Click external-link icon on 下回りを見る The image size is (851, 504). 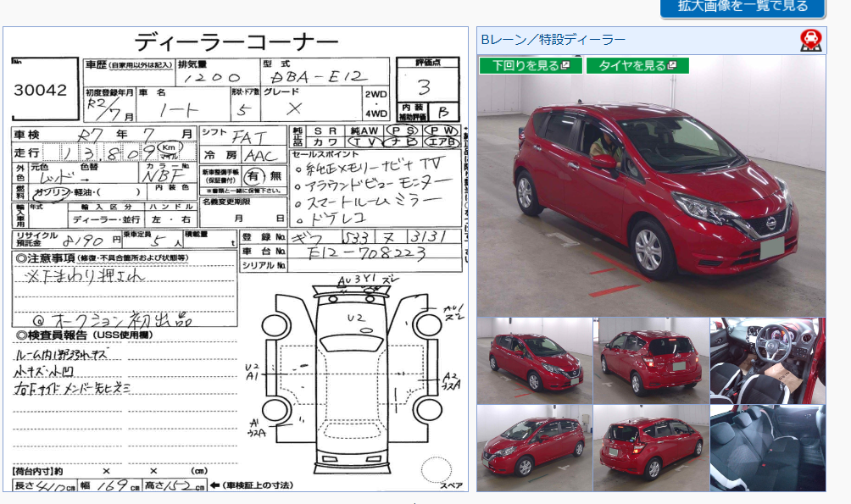point(576,65)
